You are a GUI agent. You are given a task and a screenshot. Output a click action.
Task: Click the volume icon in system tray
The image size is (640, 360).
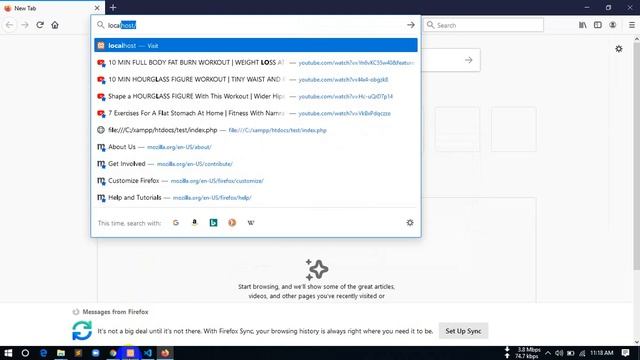tap(559, 353)
